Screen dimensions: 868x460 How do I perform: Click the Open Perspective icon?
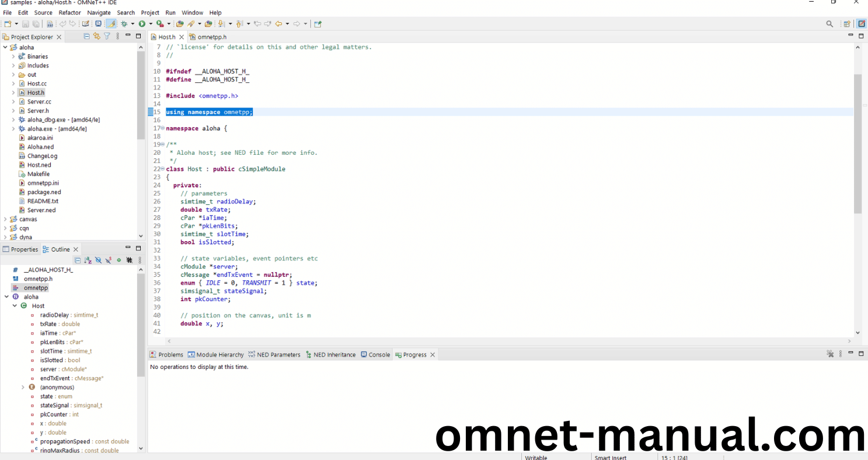point(847,24)
